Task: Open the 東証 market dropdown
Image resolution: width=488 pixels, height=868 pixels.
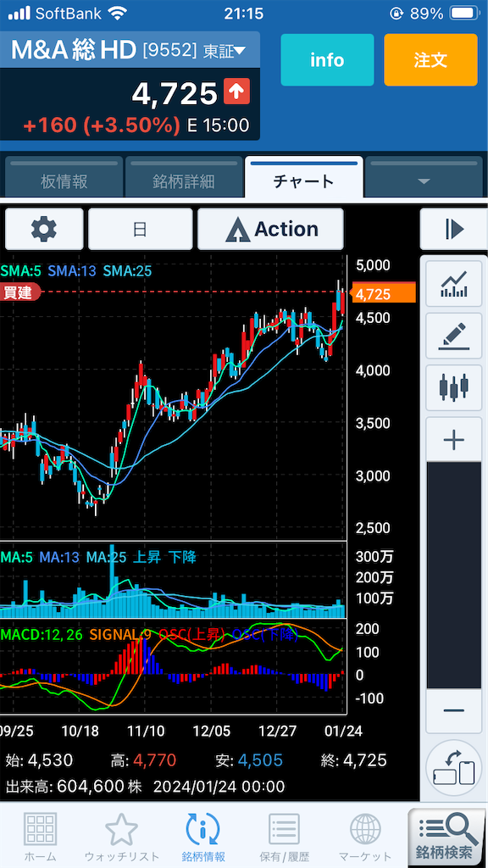Action: coord(224,50)
